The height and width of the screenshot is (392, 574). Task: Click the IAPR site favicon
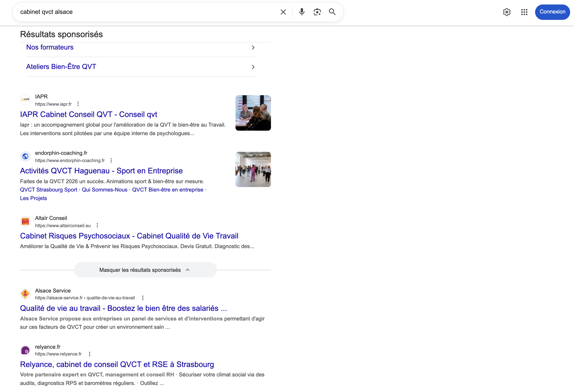(x=25, y=100)
